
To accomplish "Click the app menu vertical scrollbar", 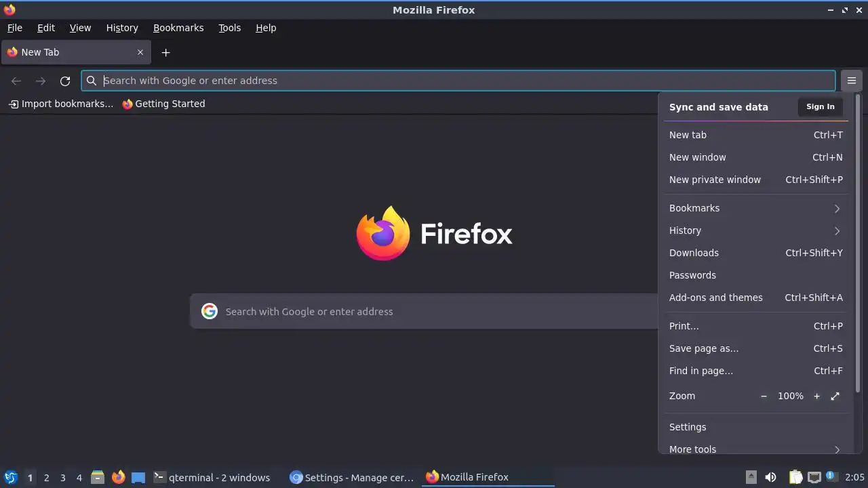I will (858, 244).
